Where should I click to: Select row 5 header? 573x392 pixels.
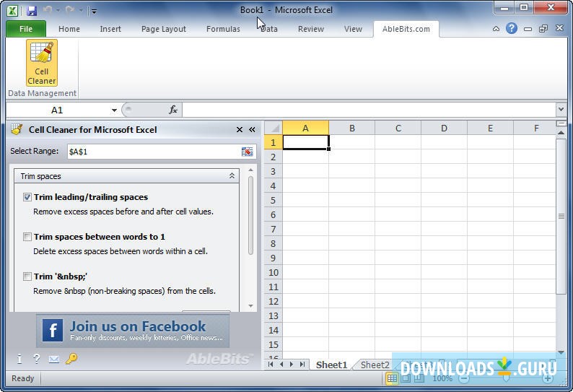(x=273, y=201)
